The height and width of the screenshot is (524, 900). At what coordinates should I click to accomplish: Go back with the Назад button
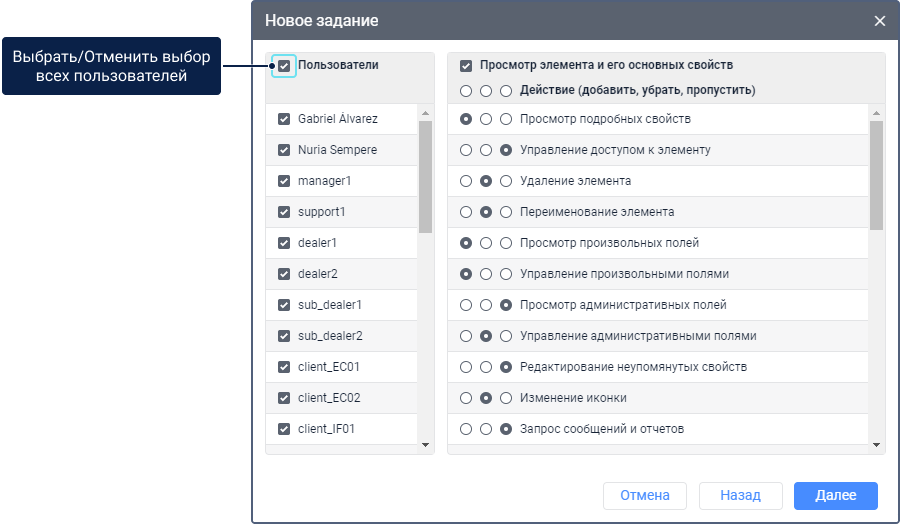click(740, 496)
